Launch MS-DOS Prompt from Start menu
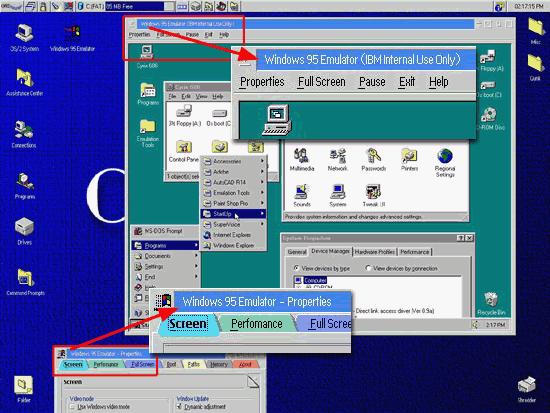 tap(166, 231)
